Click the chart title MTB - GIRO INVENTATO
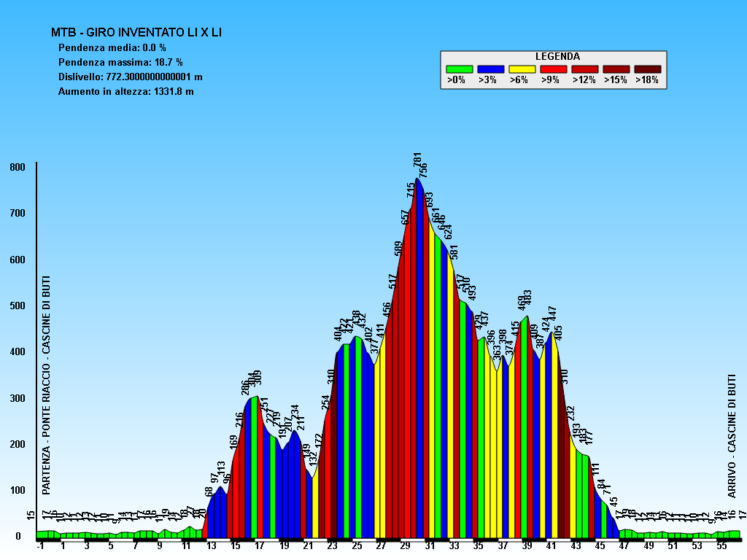Screen dimensions: 747x560 coord(136,32)
